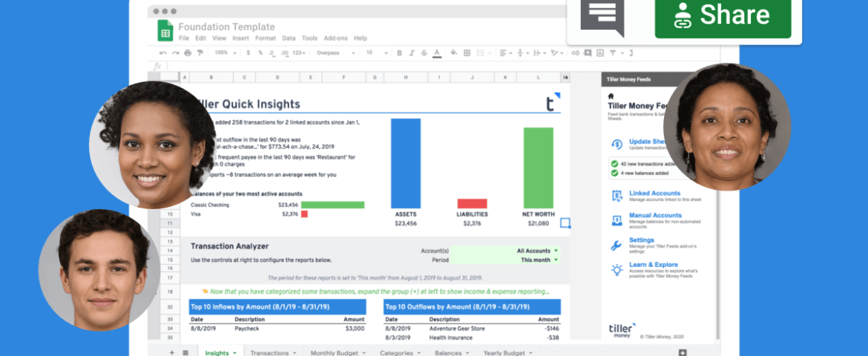The width and height of the screenshot is (868, 356).
Task: Insert a chart
Action: coord(600,53)
